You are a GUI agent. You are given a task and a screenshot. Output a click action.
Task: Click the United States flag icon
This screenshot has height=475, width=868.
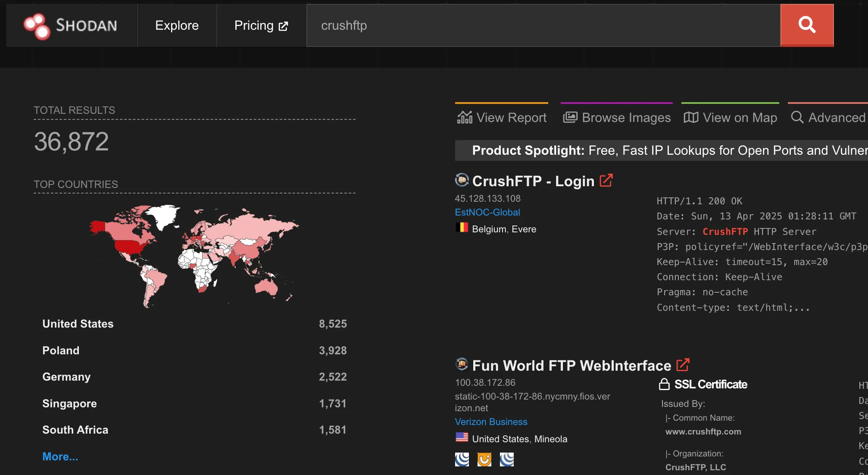(462, 437)
